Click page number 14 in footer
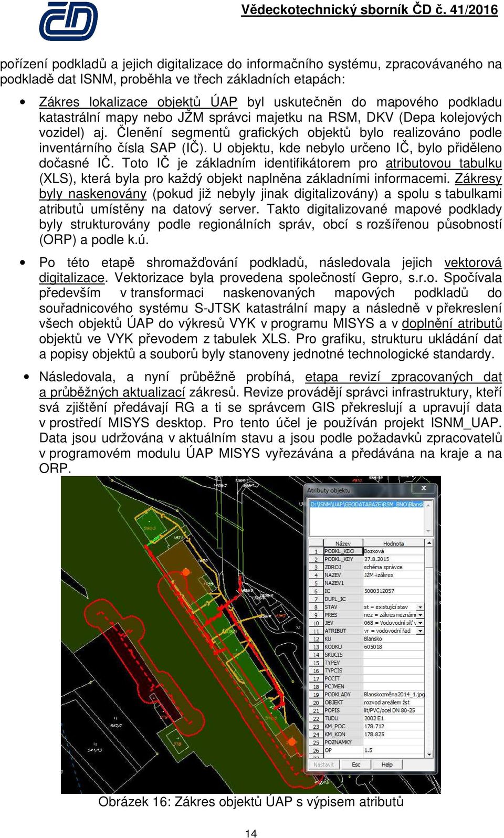This screenshot has width=504, height=838. click(x=251, y=833)
